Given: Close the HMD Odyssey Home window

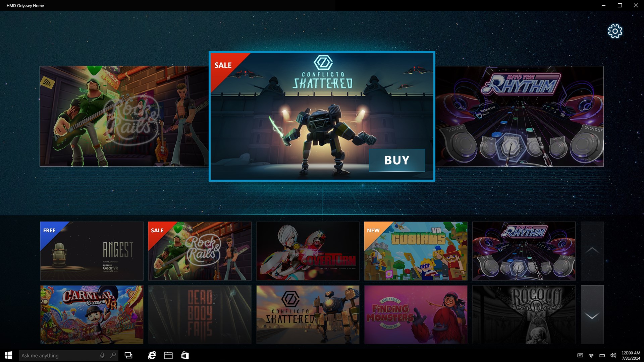Looking at the screenshot, I should [x=636, y=5].
